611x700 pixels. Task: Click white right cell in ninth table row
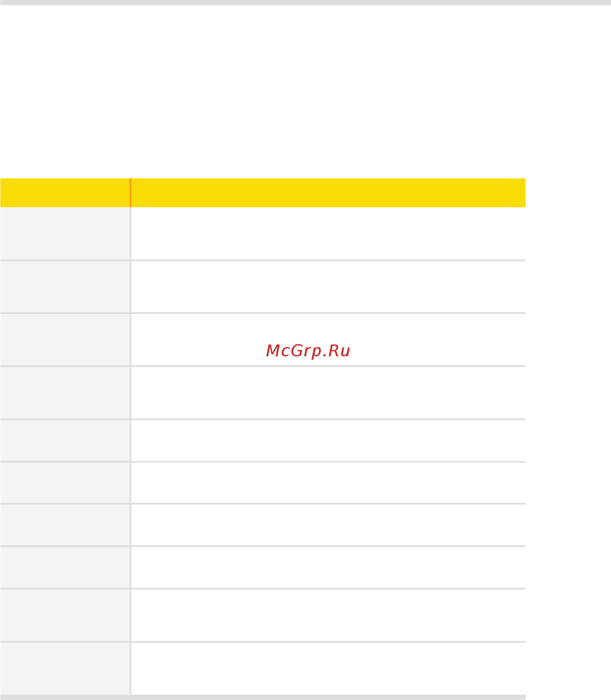pyautogui.click(x=328, y=615)
